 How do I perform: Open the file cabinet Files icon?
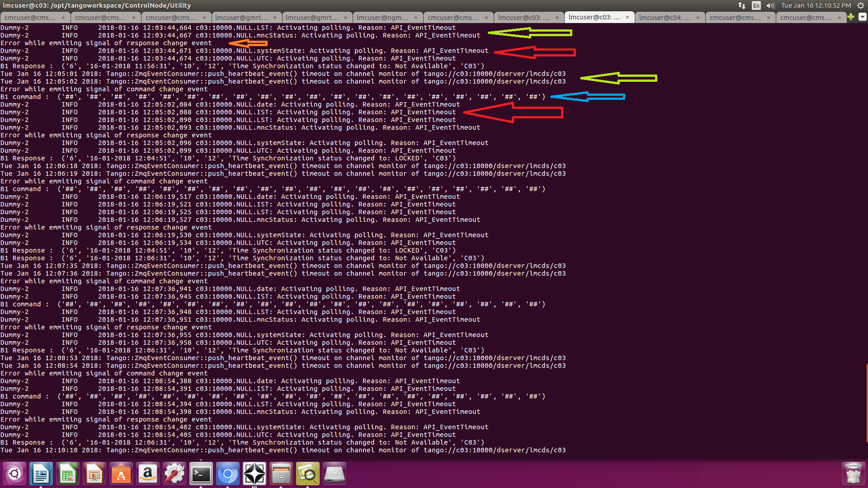tap(281, 474)
